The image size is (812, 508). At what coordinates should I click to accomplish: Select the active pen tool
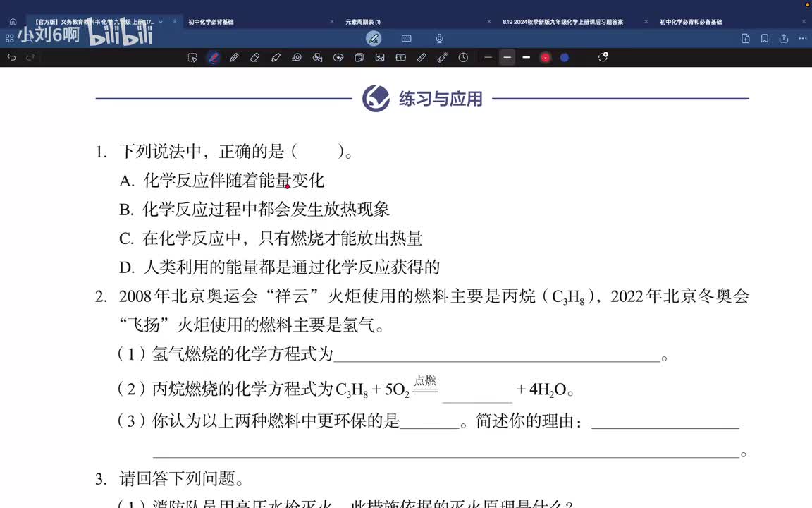214,58
